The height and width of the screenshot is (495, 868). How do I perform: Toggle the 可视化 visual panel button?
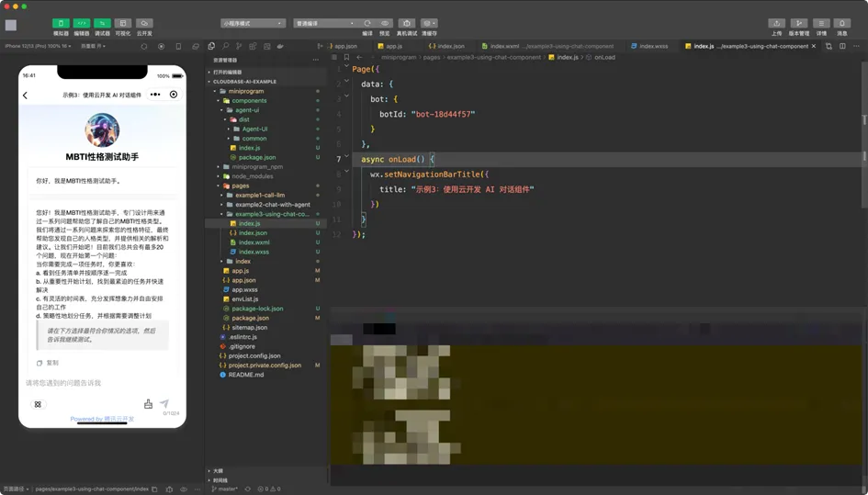(123, 23)
